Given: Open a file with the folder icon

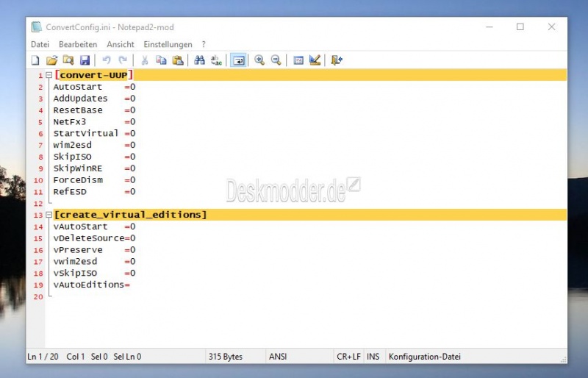Looking at the screenshot, I should pyautogui.click(x=51, y=60).
